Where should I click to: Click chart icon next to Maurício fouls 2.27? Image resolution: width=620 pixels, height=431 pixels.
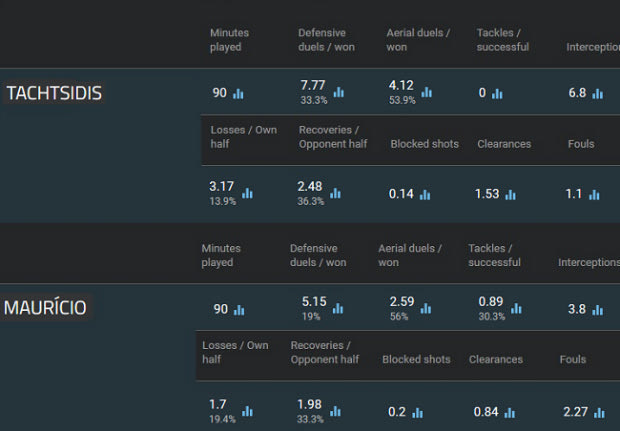(x=598, y=412)
